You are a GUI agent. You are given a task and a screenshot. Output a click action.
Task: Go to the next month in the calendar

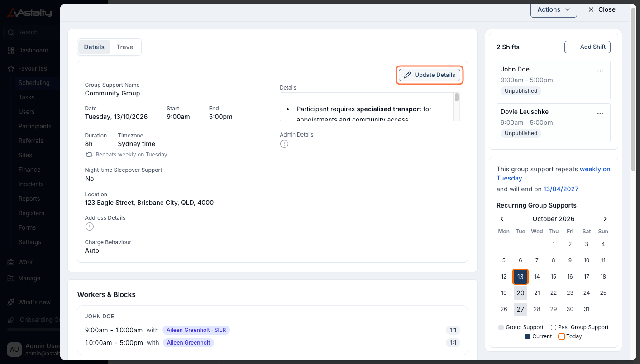tap(605, 219)
